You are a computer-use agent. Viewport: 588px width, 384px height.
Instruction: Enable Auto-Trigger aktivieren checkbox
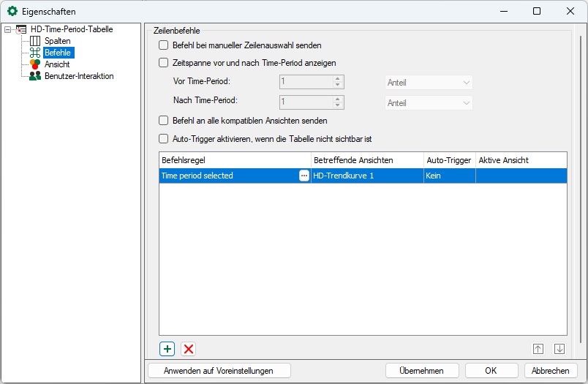pos(164,138)
